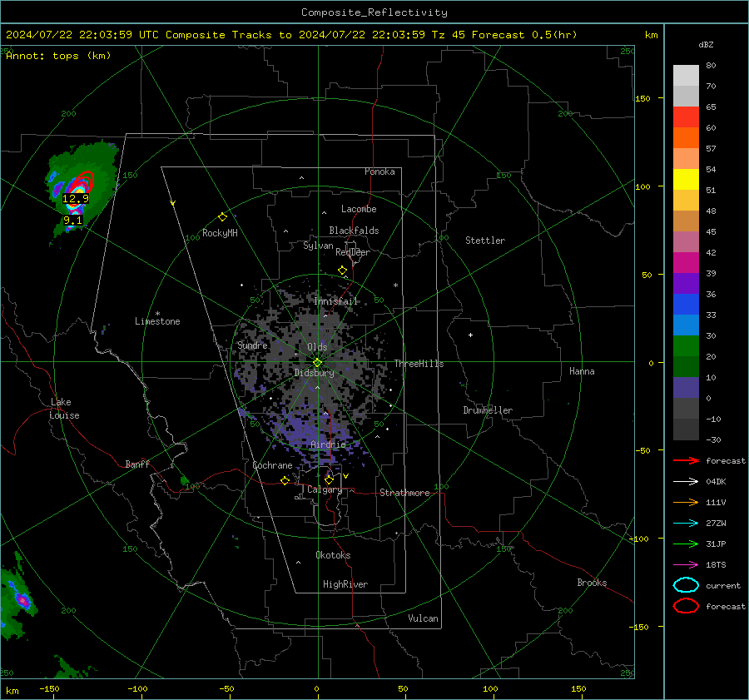
Task: Click the green swatch above the 20 label
Action: [x=686, y=346]
